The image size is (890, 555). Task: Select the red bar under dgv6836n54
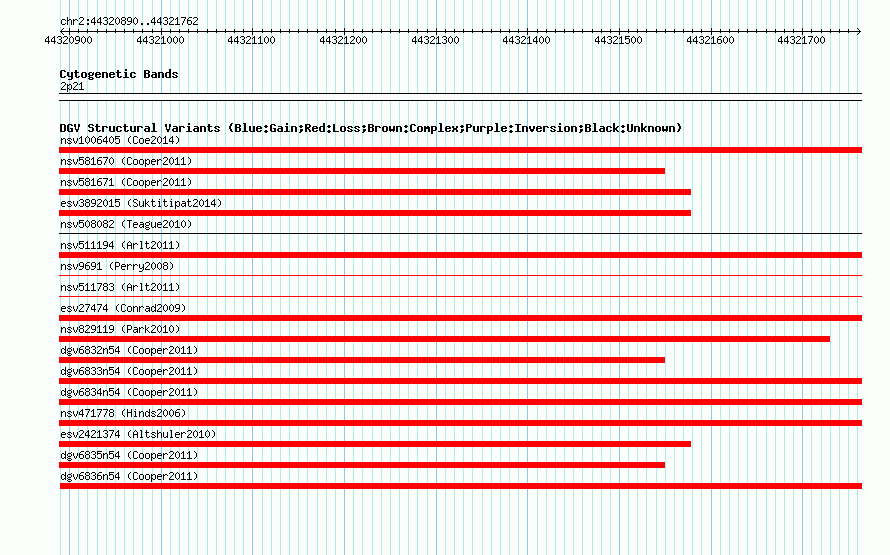pos(460,486)
